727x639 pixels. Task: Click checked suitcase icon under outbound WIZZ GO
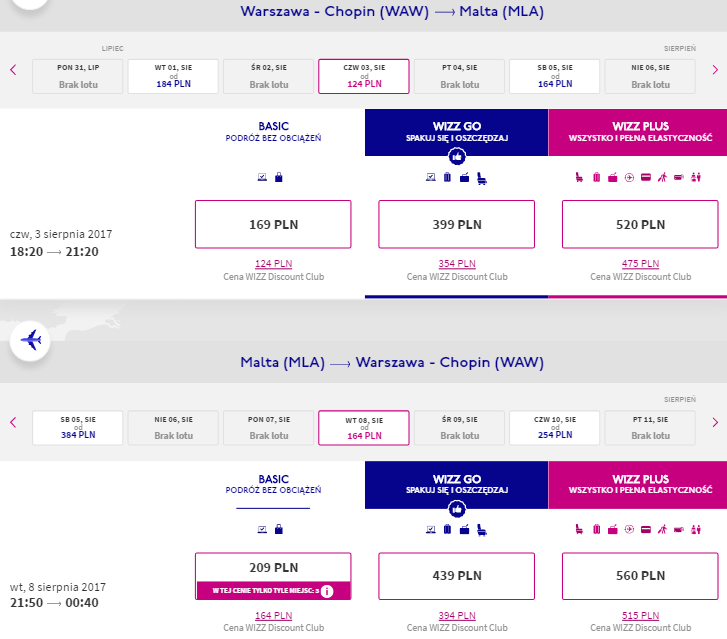point(447,177)
